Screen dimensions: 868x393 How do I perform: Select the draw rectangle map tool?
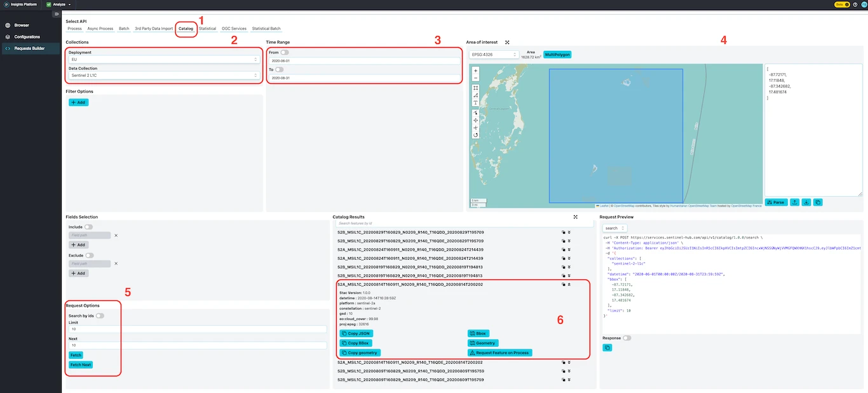(475, 88)
